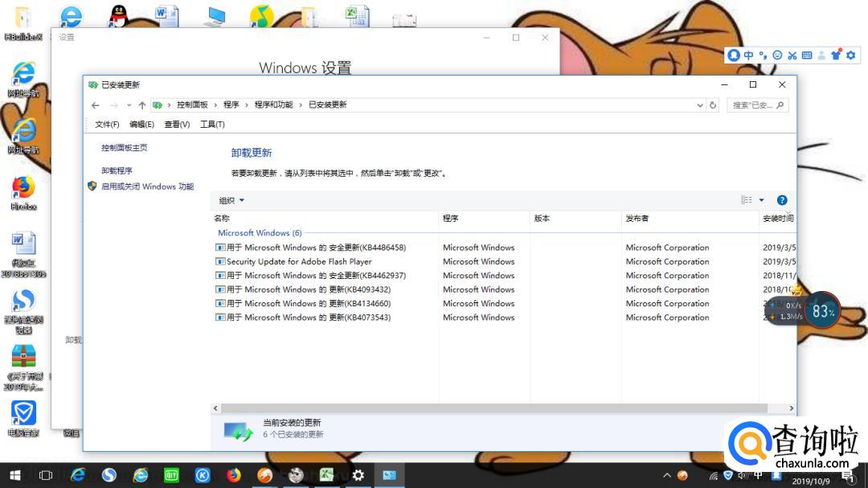Image resolution: width=868 pixels, height=488 pixels.
Task: Click 程序和功能 in the breadcrumb path
Action: (x=273, y=105)
